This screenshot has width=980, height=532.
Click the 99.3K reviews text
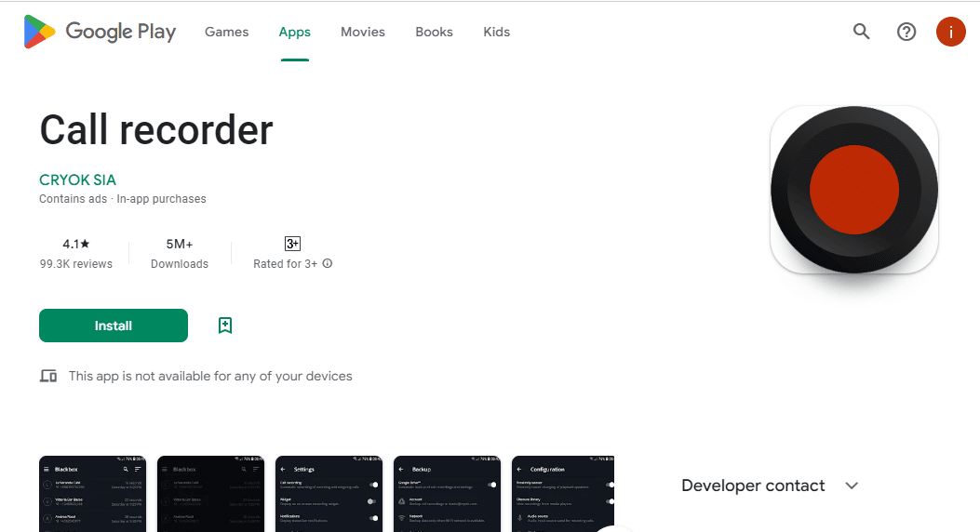pyautogui.click(x=75, y=263)
